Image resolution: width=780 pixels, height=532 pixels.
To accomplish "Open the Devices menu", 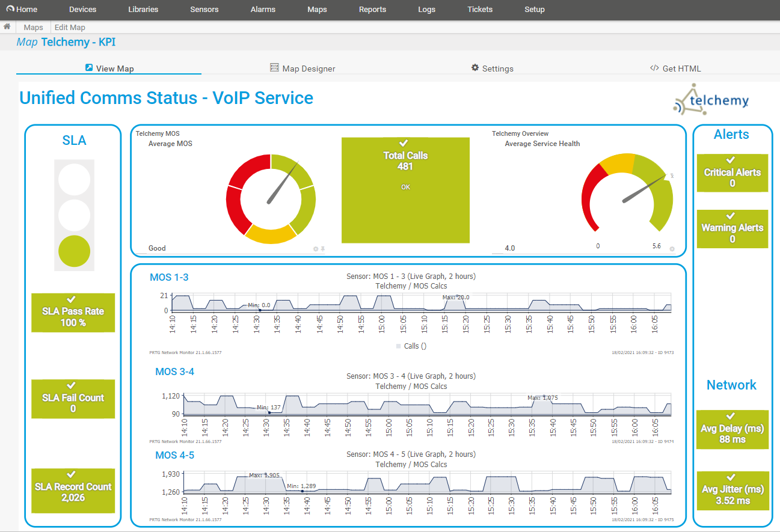I will click(82, 10).
